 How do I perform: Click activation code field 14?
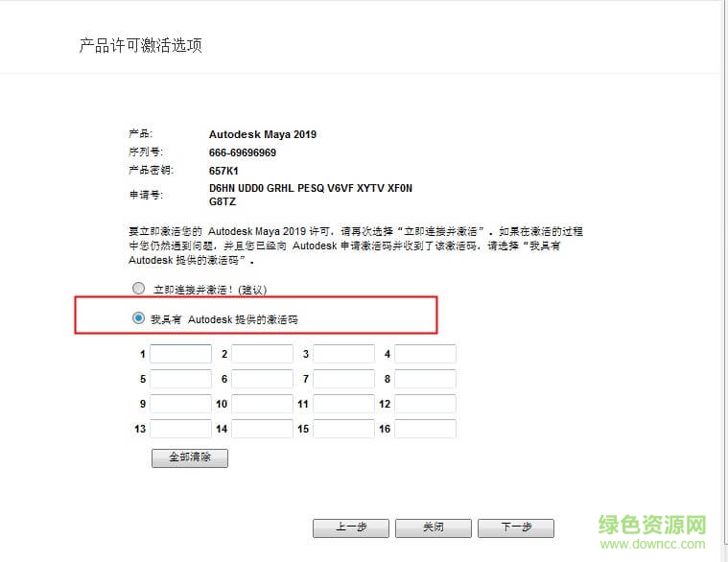coord(262,429)
